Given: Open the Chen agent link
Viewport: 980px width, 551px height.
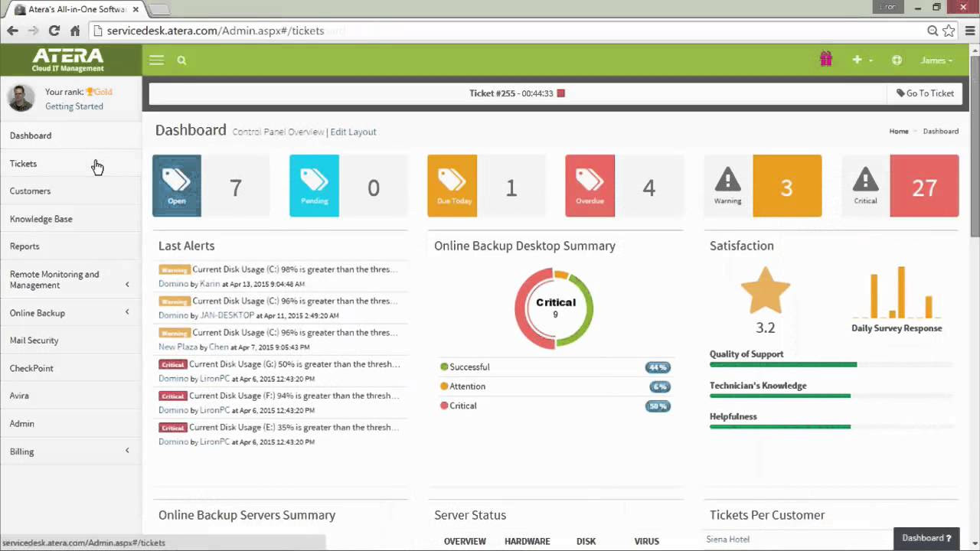Looking at the screenshot, I should click(x=219, y=347).
